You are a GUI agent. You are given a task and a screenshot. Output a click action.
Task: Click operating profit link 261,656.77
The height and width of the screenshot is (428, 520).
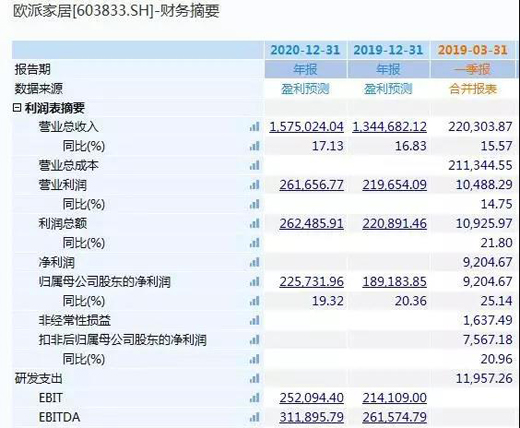[311, 185]
